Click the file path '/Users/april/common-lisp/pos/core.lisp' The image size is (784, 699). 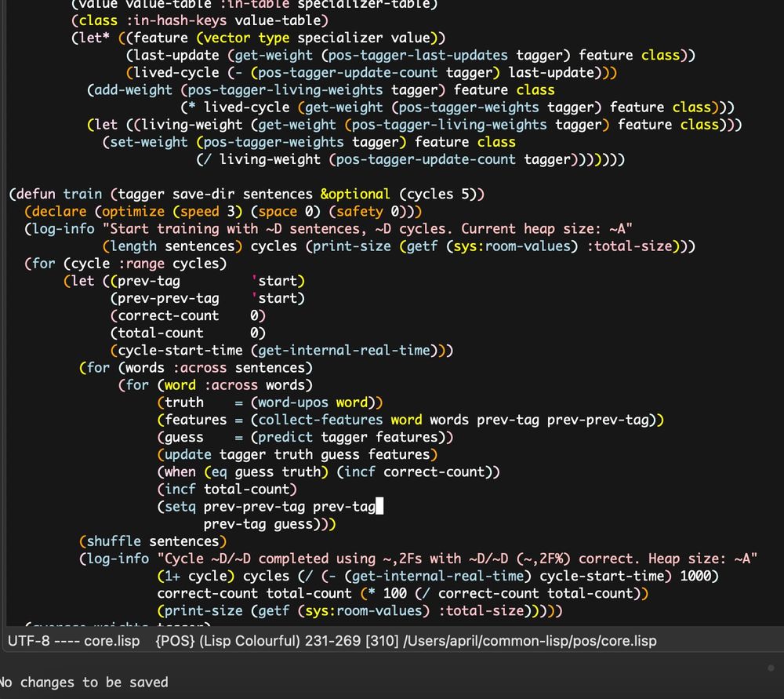[x=529, y=641]
